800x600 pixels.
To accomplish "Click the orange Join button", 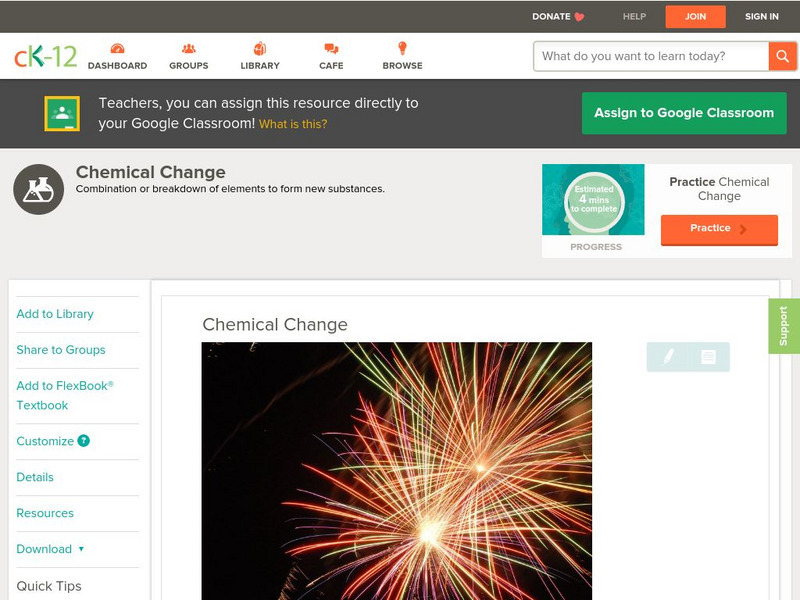I will pyautogui.click(x=695, y=16).
